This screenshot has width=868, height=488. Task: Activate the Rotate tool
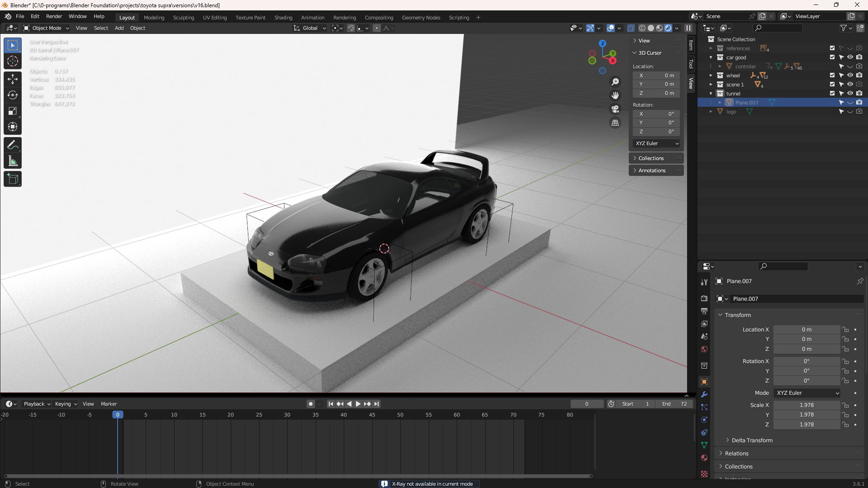[x=13, y=95]
